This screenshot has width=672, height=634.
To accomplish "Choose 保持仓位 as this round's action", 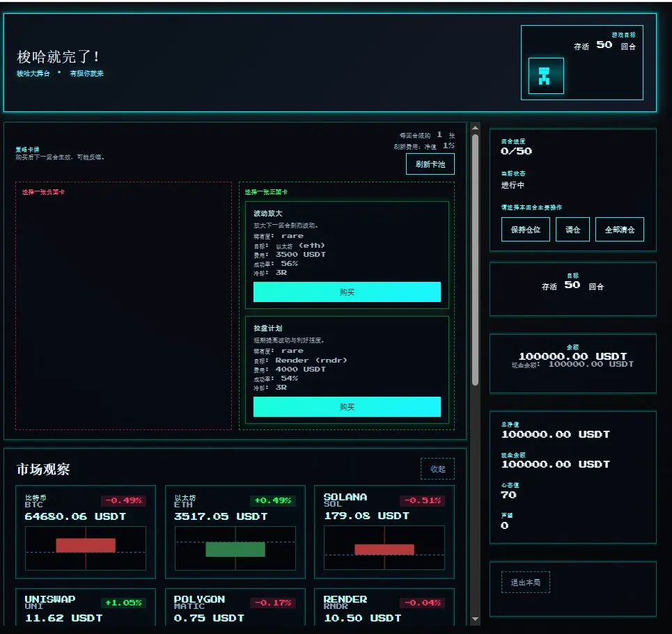I will pos(526,230).
